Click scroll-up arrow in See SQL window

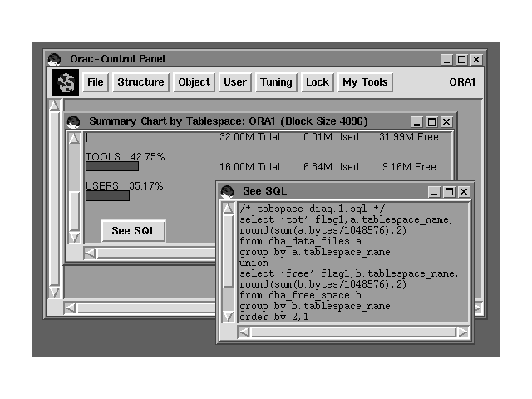pyautogui.click(x=229, y=209)
